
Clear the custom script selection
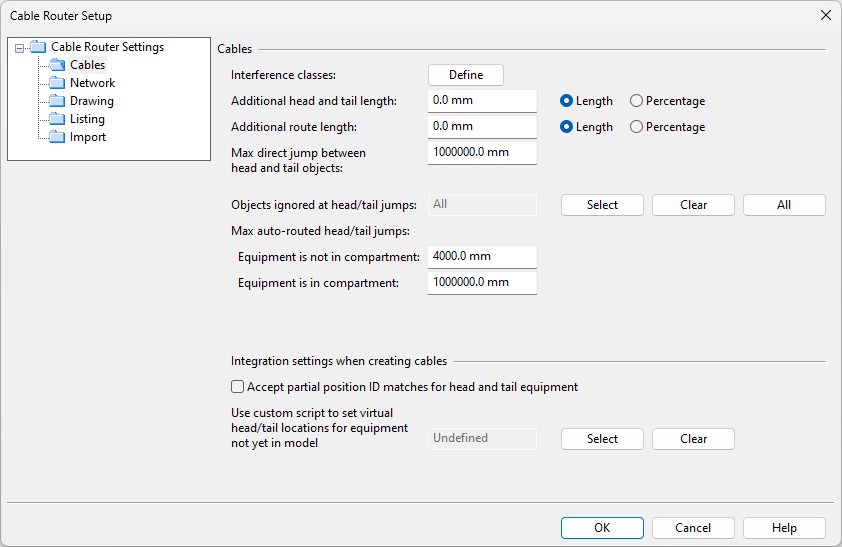[x=693, y=439]
